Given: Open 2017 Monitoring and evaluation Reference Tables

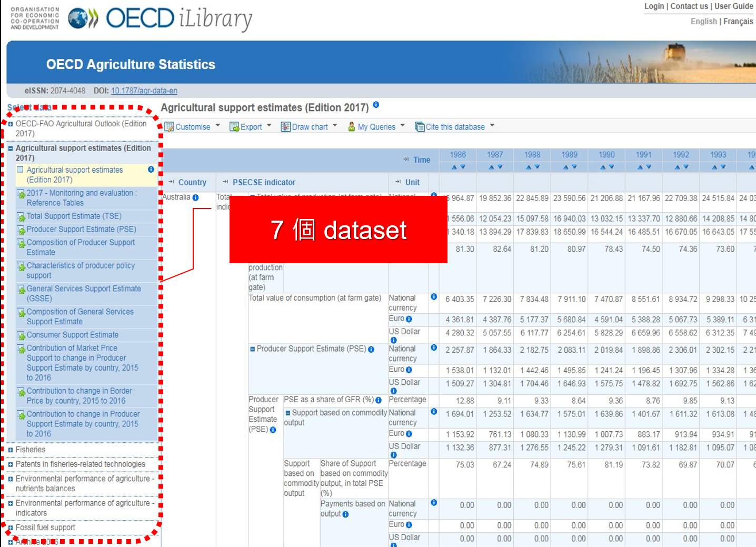Looking at the screenshot, I should coord(82,198).
